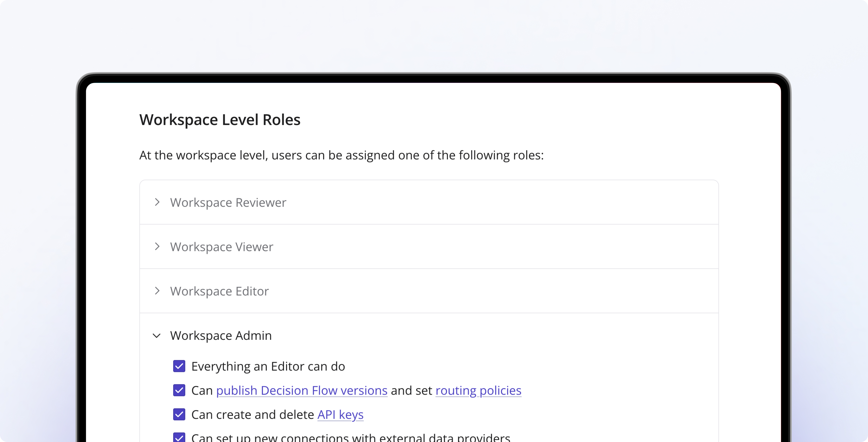Open the routing policies link

478,390
